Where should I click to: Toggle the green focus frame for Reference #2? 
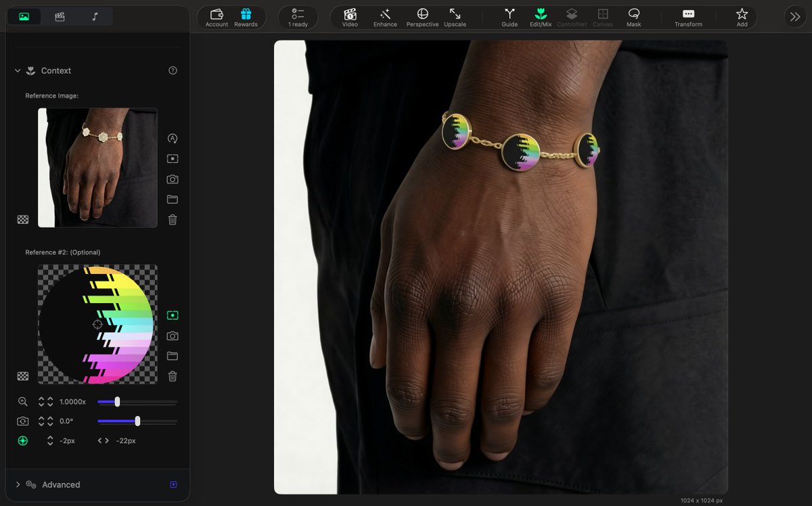click(x=173, y=315)
